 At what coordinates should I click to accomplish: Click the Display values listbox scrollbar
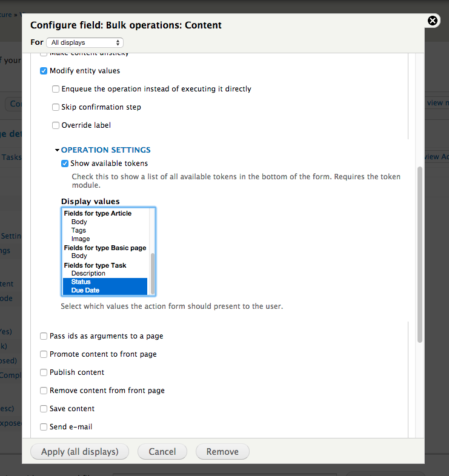click(153, 273)
